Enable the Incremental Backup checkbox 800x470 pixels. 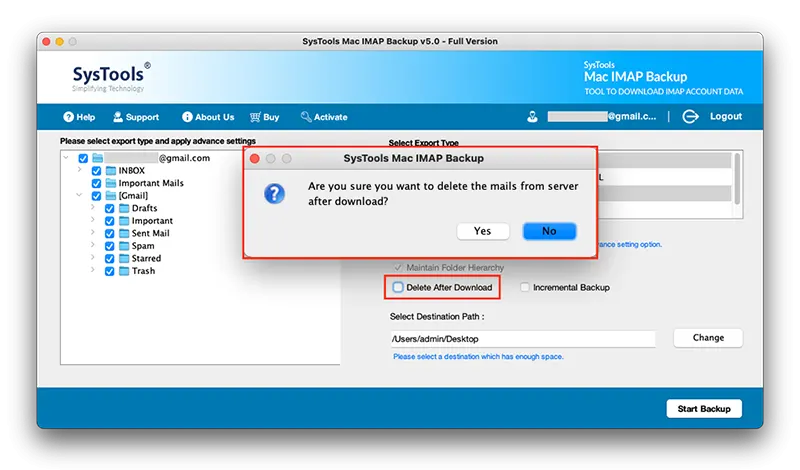pos(524,287)
